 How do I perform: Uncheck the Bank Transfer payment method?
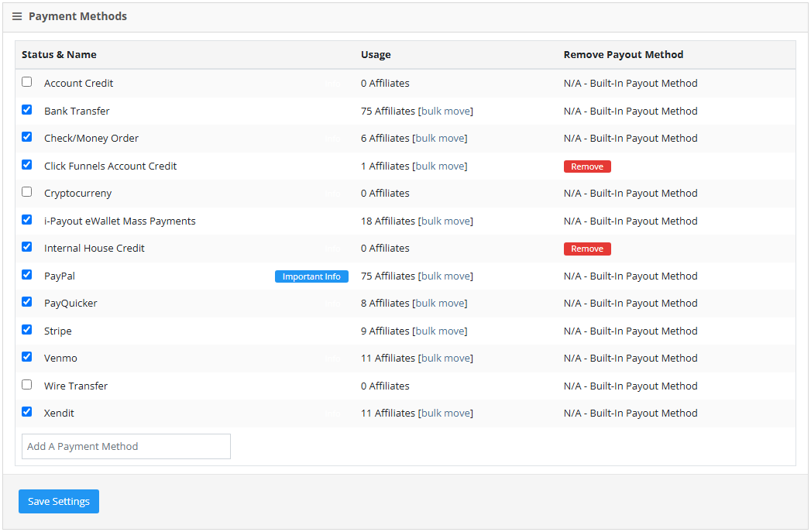pos(27,110)
